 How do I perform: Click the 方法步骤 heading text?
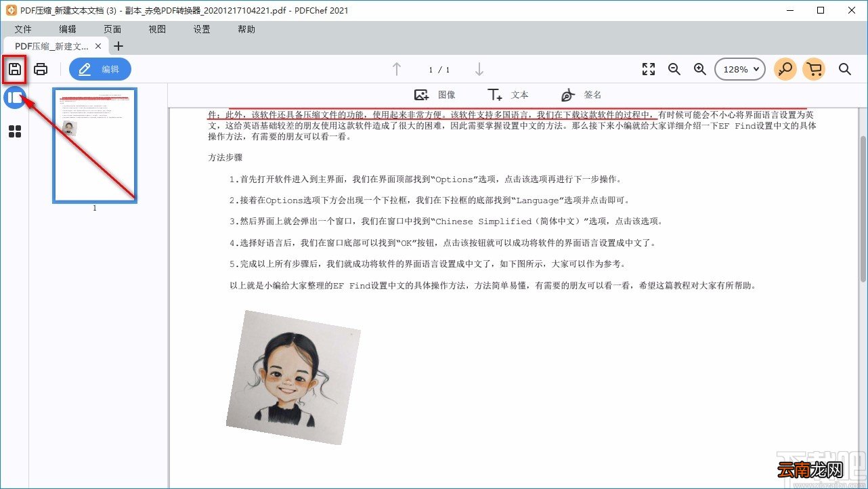click(225, 158)
